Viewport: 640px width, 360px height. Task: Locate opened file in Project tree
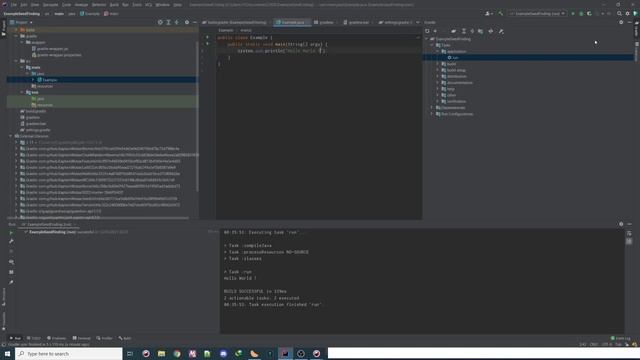click(160, 22)
